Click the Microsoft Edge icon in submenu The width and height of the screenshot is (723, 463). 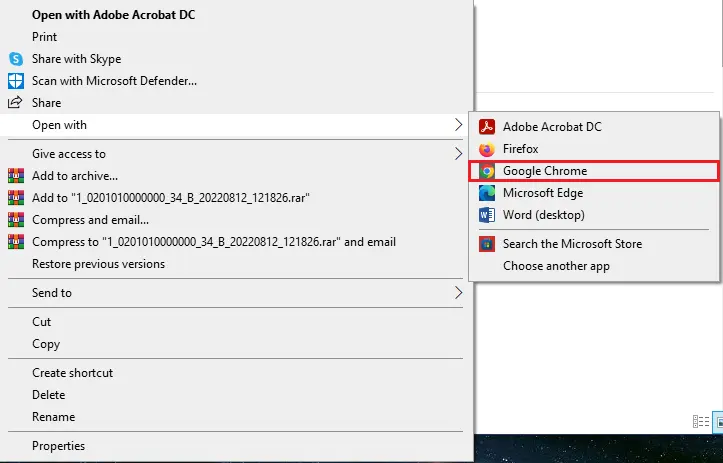pyautogui.click(x=487, y=193)
